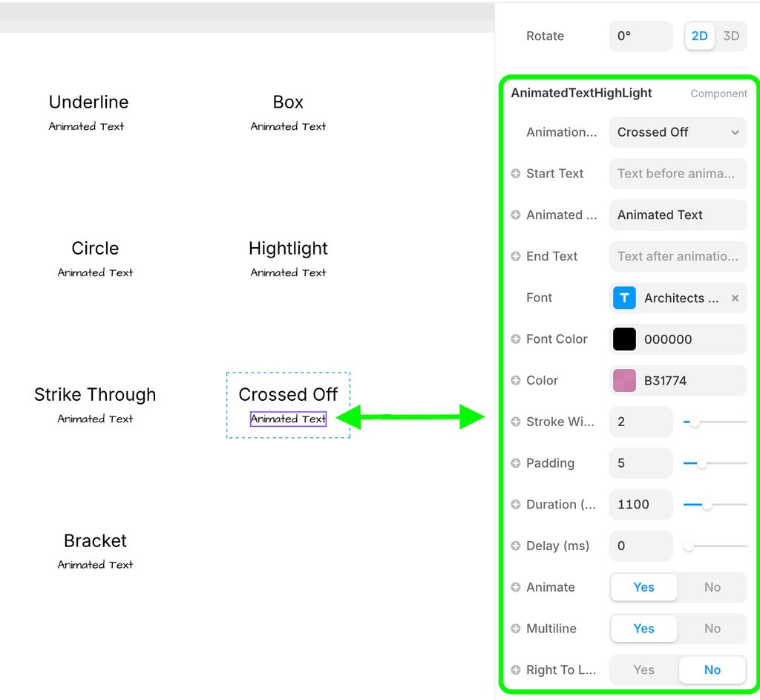Click the Component label in panel header
Viewport: 760px width, 700px height.
(x=718, y=94)
